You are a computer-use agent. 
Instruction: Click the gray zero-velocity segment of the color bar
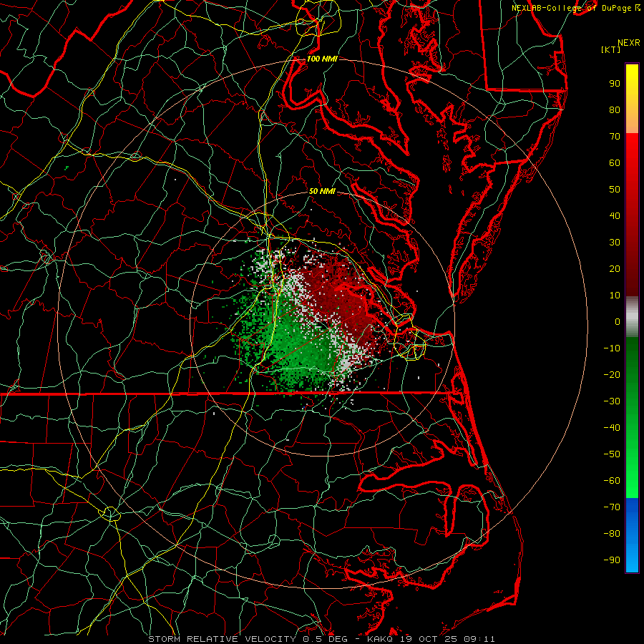pyautogui.click(x=632, y=317)
